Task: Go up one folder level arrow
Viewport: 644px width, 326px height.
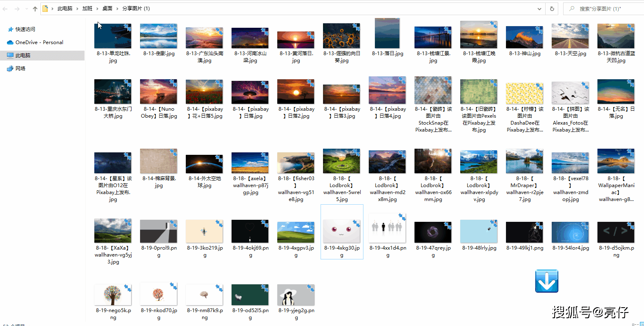Action: click(x=35, y=9)
